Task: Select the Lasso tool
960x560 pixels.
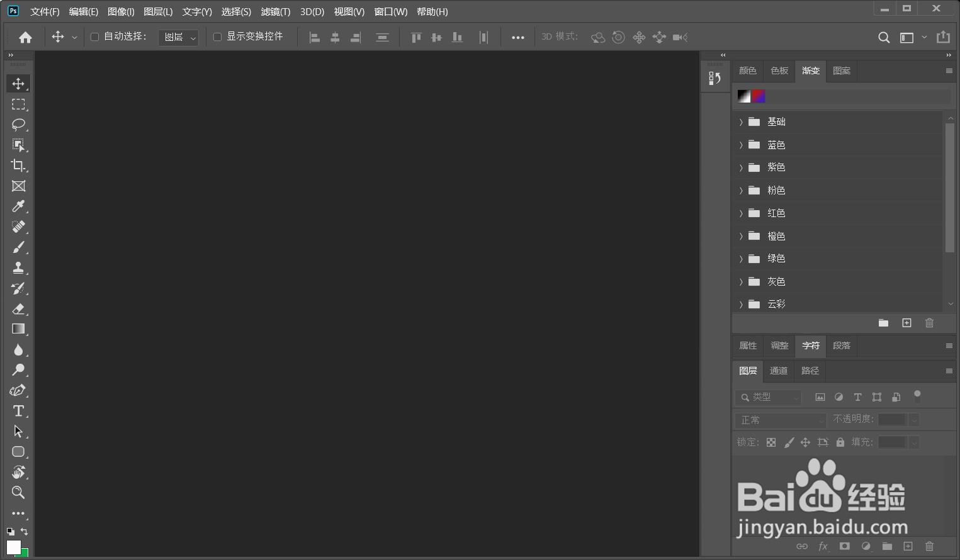Action: pyautogui.click(x=18, y=125)
